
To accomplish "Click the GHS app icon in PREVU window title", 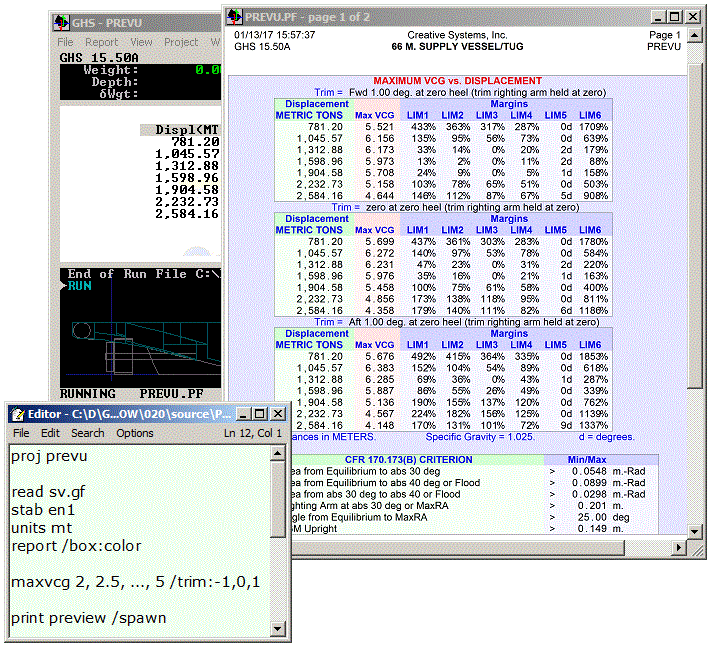I will 61,22.
